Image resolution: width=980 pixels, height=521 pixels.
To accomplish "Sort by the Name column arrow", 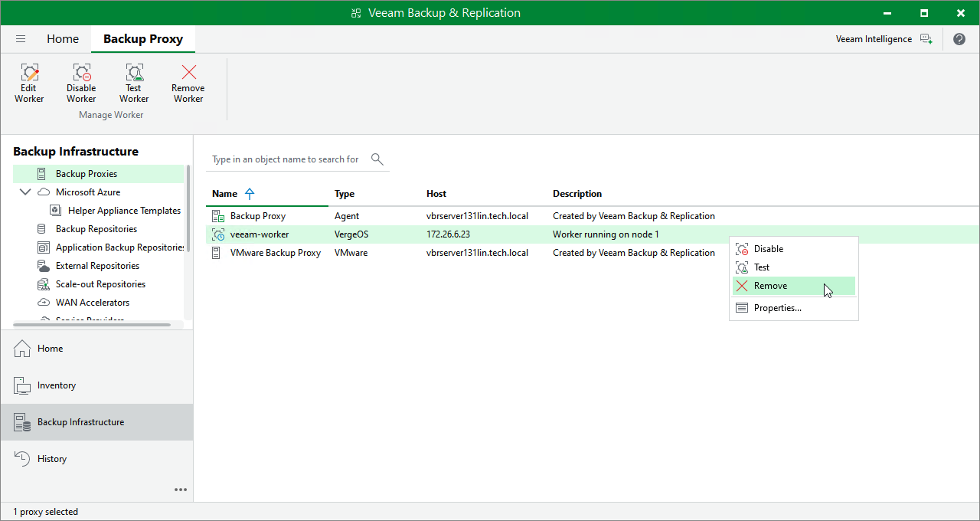I will [250, 194].
